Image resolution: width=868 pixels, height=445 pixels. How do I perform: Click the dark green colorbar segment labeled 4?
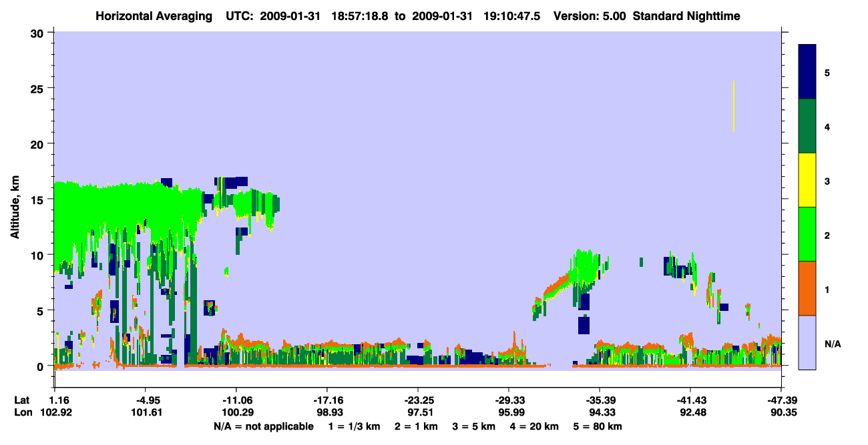807,126
